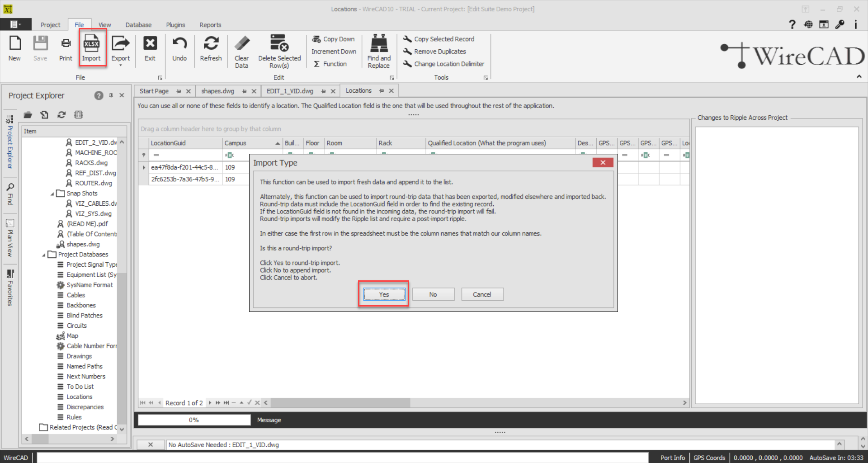Click the help question mark icon top right
Screen dimensions: 868x463
(792, 24)
